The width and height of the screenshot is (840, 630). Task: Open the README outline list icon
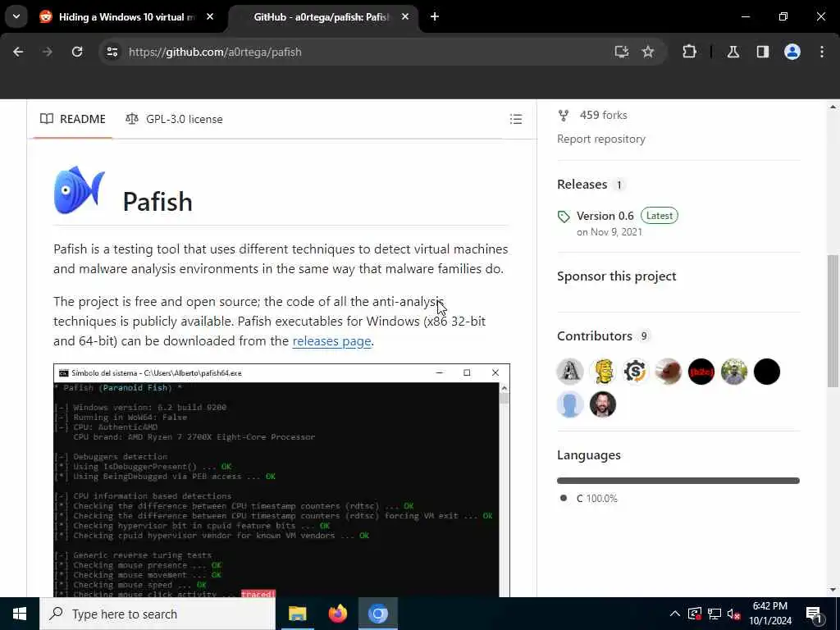coord(516,119)
